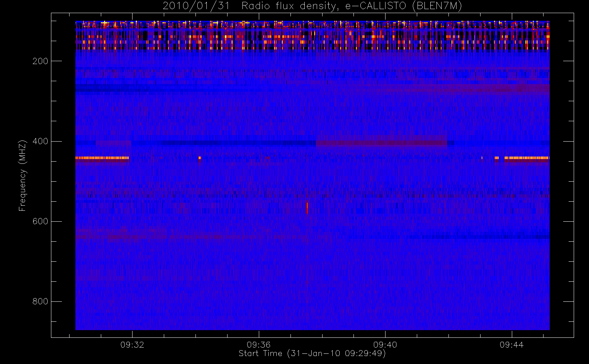The image size is (589, 364).
Task: Click the 09:32 time tick label
Action: (x=132, y=344)
